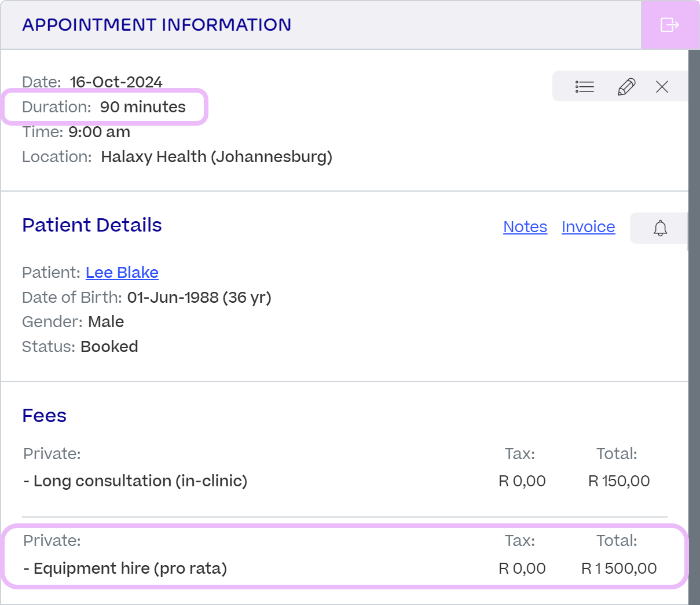Edit appointment using the pencil icon

tap(626, 87)
